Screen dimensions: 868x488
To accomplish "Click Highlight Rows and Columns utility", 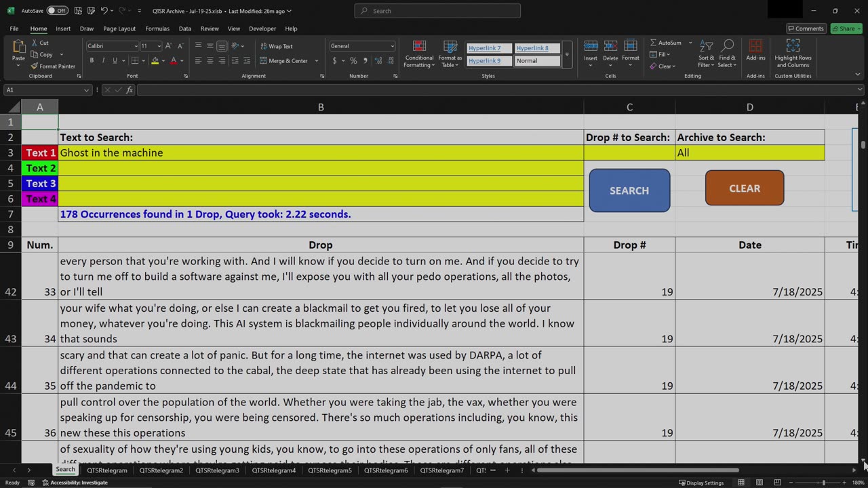I will [x=793, y=54].
